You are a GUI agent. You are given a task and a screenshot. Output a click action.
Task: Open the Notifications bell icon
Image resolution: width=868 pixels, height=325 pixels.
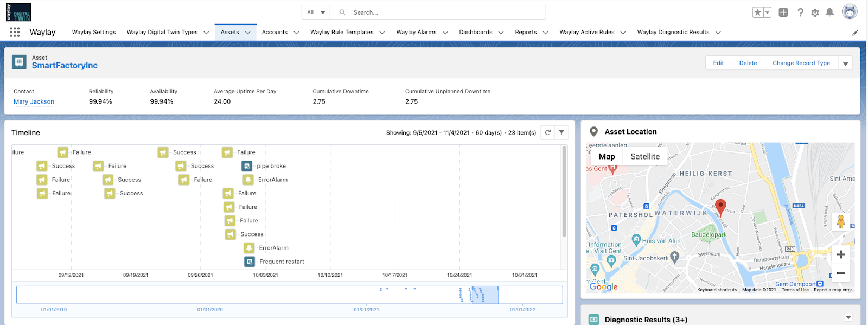[x=829, y=12]
